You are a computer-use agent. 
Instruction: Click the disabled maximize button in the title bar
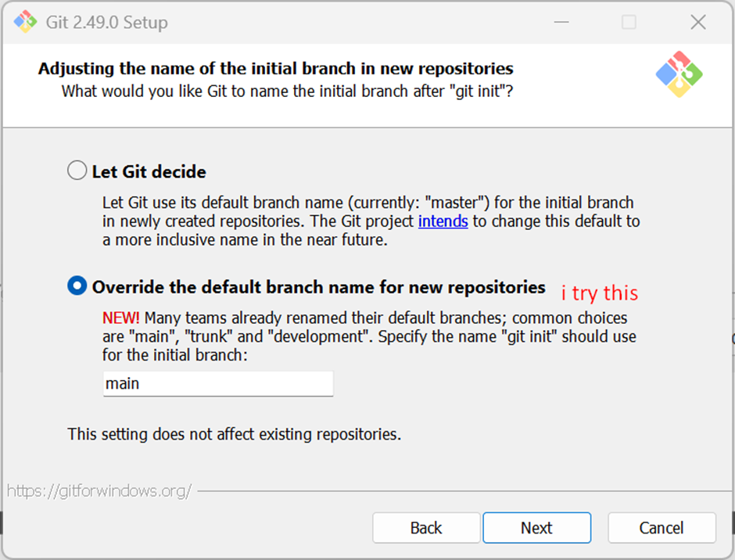click(629, 22)
